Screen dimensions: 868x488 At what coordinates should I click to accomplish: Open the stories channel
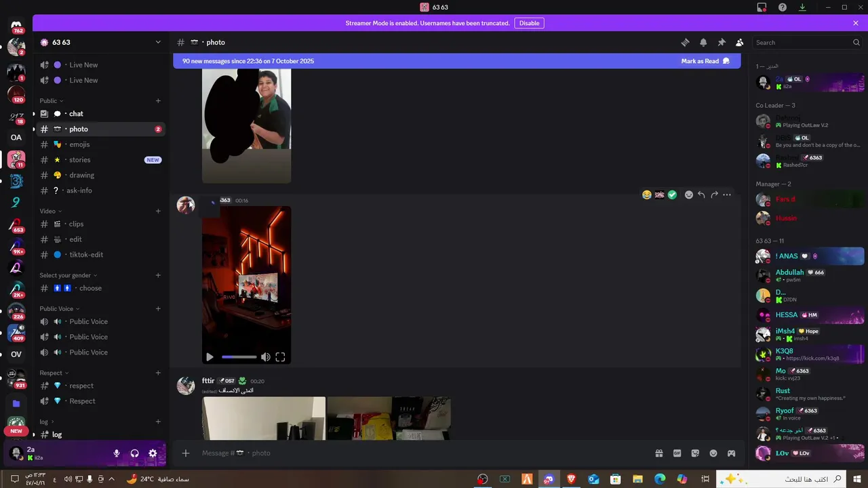(101, 160)
